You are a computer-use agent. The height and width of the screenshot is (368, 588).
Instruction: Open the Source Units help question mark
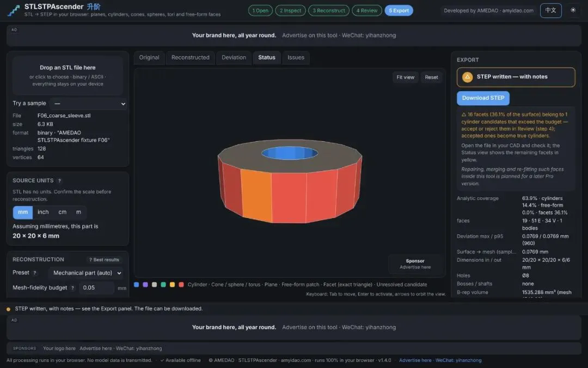tap(60, 180)
